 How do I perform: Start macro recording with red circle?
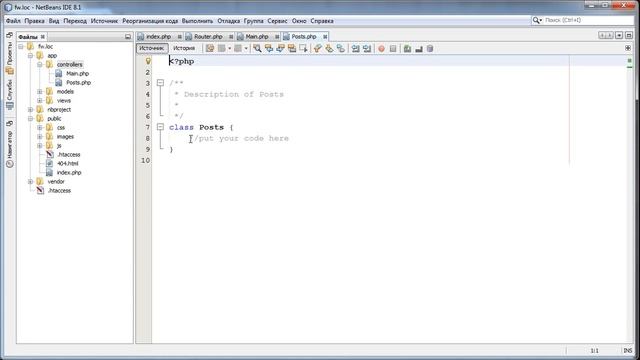[381, 49]
